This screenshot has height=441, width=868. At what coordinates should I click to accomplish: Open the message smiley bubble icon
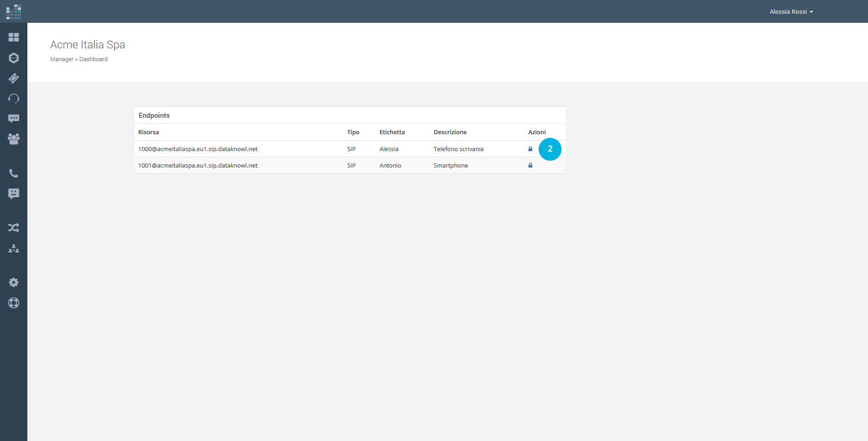(14, 194)
